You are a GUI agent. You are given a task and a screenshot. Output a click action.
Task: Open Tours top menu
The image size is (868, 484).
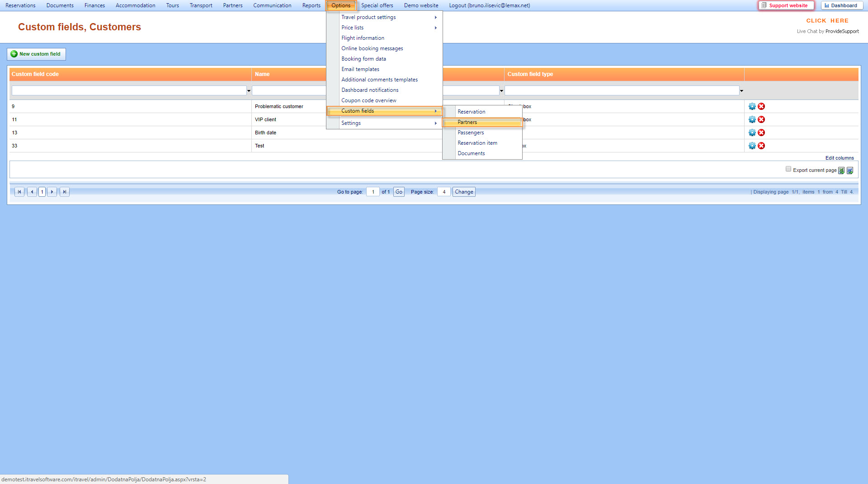[x=172, y=5]
